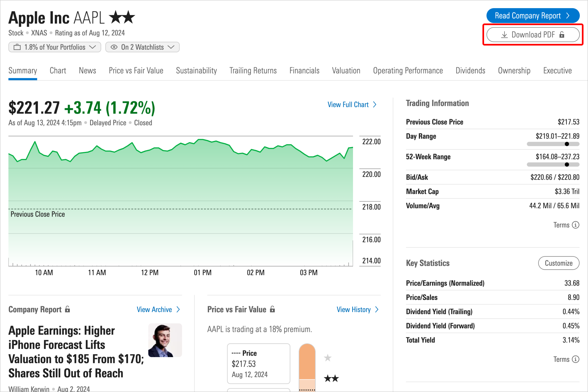Click the Download PDF button
The image size is (588, 392).
pyautogui.click(x=533, y=35)
